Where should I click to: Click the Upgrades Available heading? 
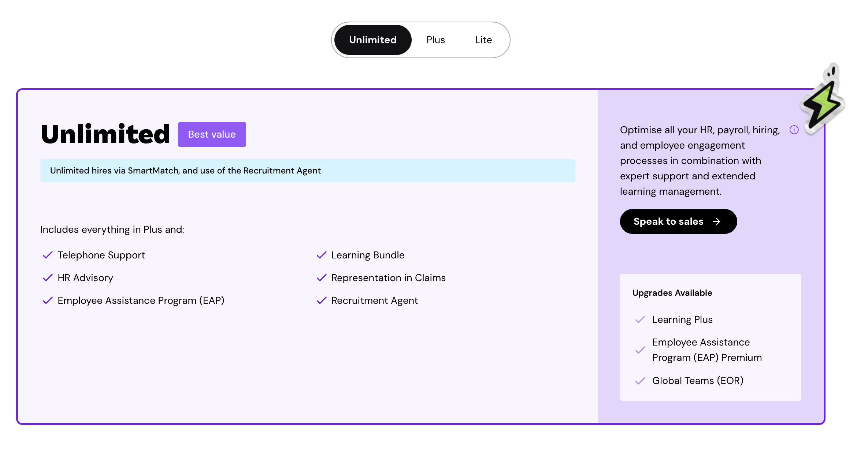672,293
